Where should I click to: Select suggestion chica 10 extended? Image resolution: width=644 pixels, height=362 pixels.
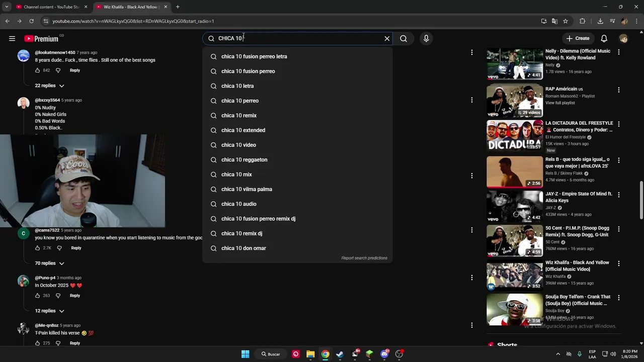click(x=297, y=130)
